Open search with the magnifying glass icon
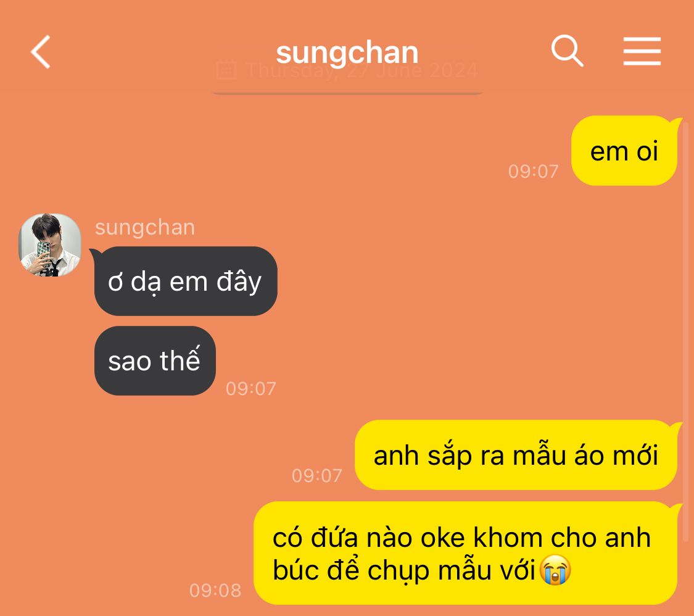The image size is (694, 616). [567, 51]
